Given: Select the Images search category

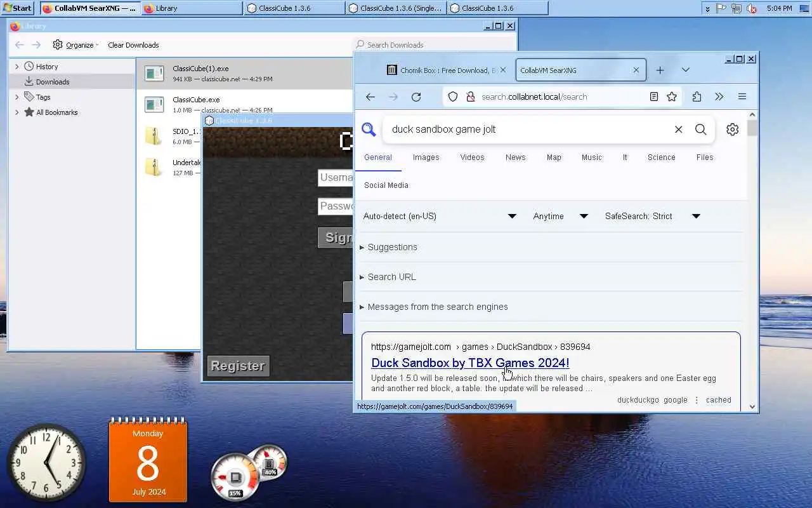Looking at the screenshot, I should 426,157.
